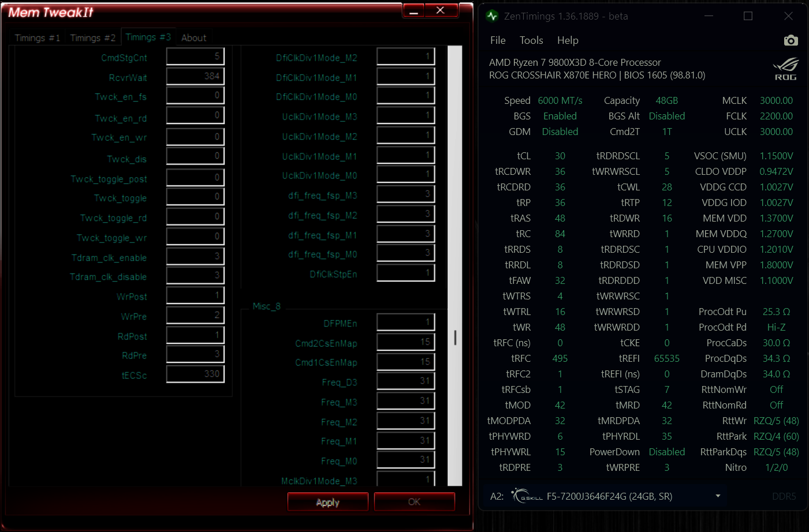The height and width of the screenshot is (532, 809).
Task: Click the Capacity value 48GB
Action: [667, 100]
